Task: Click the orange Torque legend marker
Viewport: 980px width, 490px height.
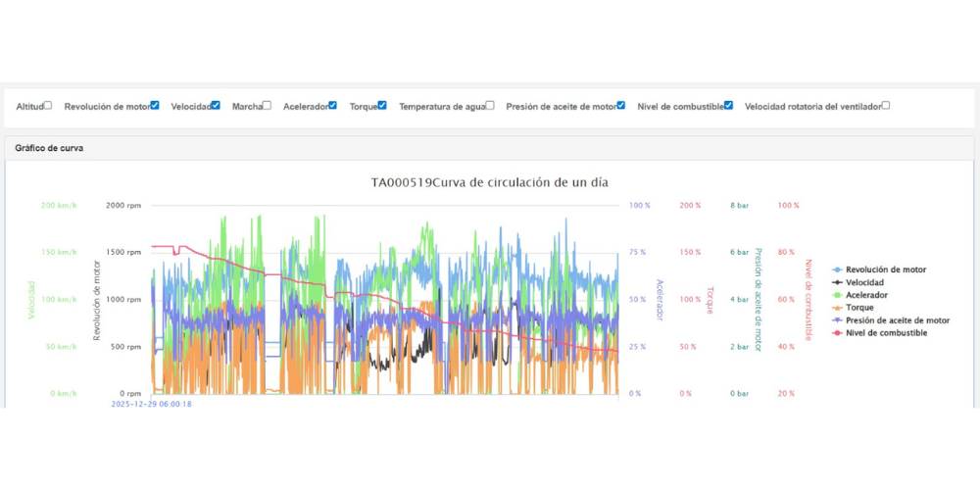Action: pyautogui.click(x=836, y=308)
